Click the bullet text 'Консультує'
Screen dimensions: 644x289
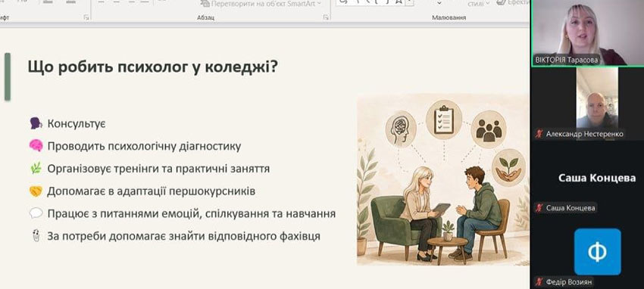pyautogui.click(x=77, y=123)
